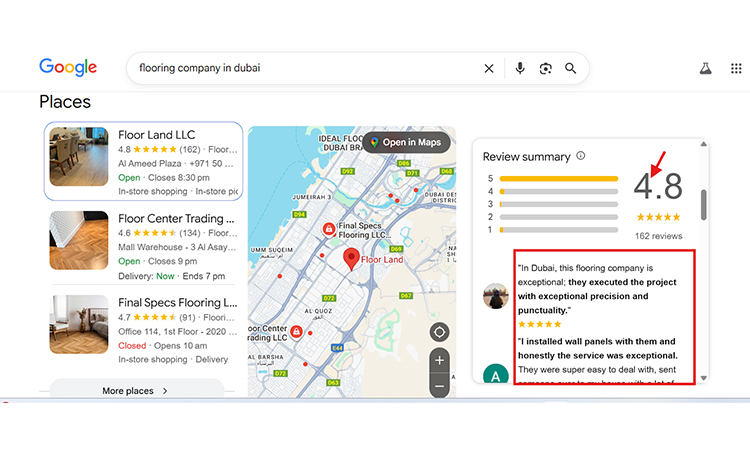Click the Floor Center Trading thumbnail photo
This screenshot has width=750, height=450.
coord(79,240)
